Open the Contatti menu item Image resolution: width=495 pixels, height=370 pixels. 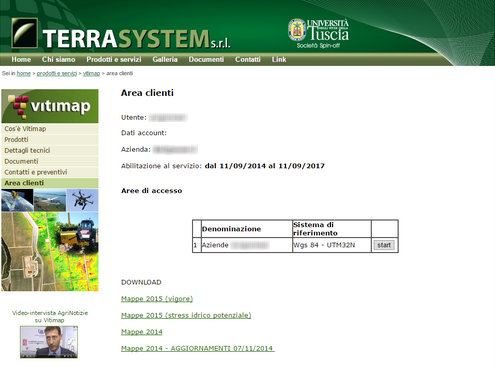(x=247, y=59)
